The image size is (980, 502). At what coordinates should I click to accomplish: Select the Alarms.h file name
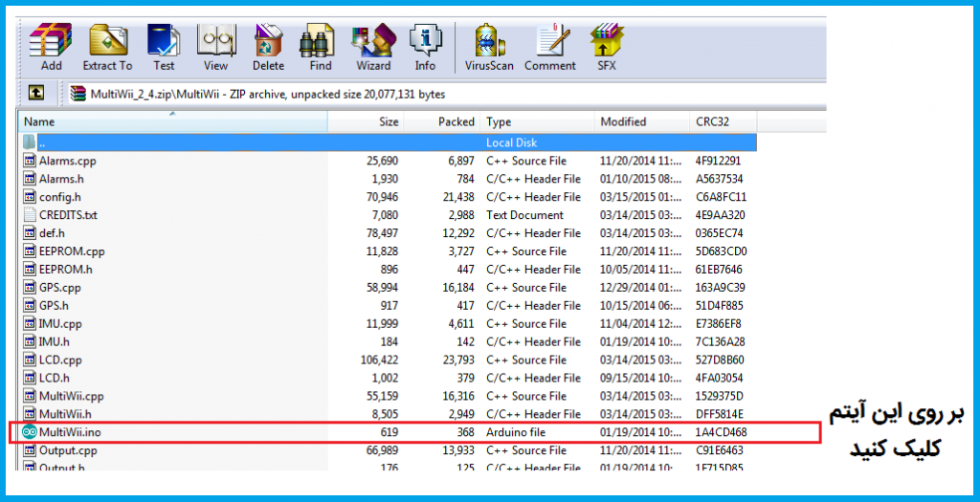(61, 179)
